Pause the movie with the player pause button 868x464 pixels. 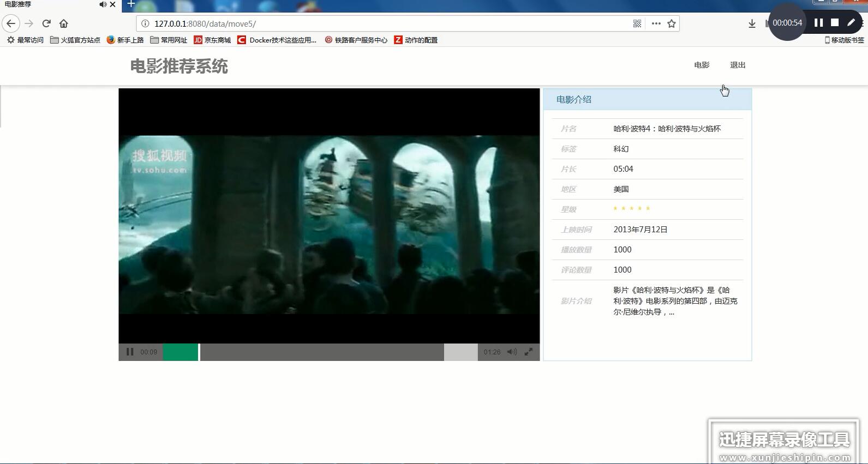(130, 352)
